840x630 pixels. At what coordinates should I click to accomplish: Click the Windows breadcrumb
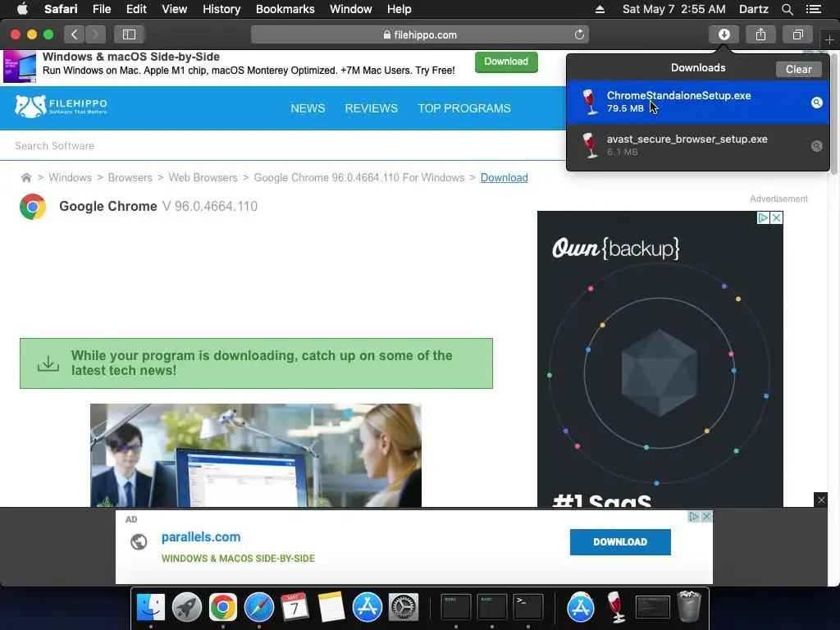pyautogui.click(x=71, y=177)
